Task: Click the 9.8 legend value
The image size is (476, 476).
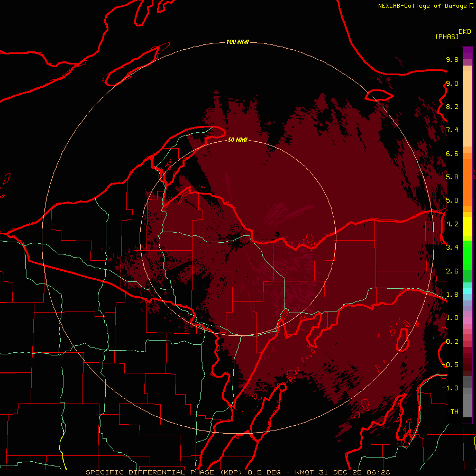Action: click(452, 59)
